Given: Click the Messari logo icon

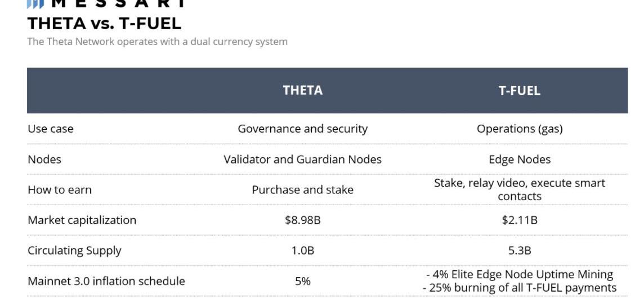Looking at the screenshot, I should [35, 4].
